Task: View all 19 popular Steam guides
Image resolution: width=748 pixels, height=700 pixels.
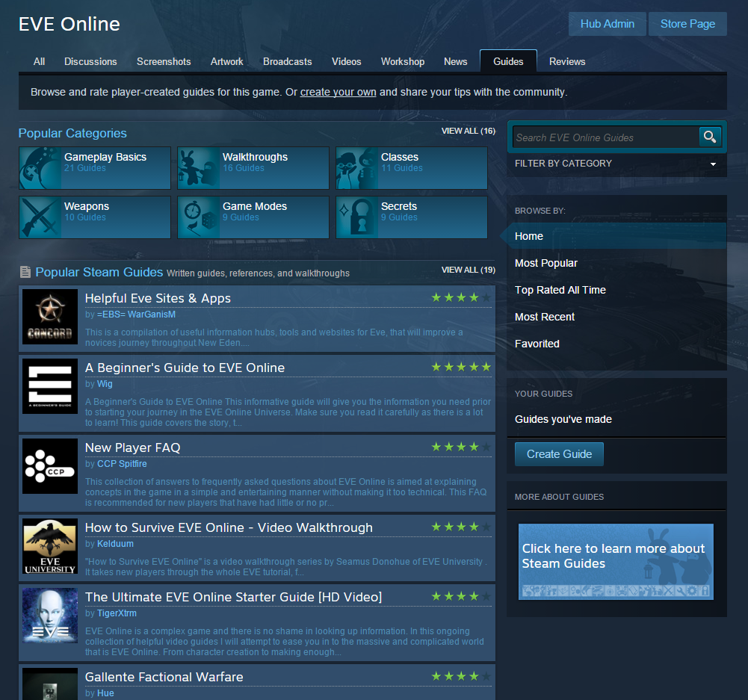Action: (x=469, y=270)
